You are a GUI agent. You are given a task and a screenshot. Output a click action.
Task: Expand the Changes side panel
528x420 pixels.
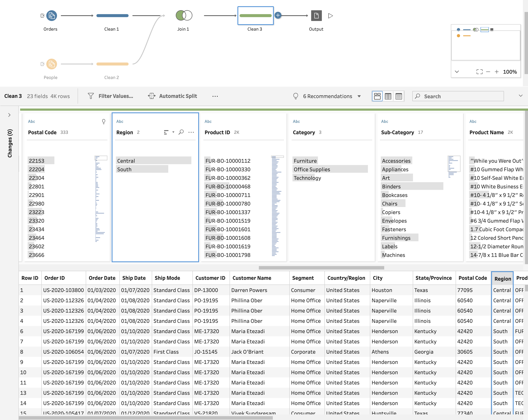(9, 115)
